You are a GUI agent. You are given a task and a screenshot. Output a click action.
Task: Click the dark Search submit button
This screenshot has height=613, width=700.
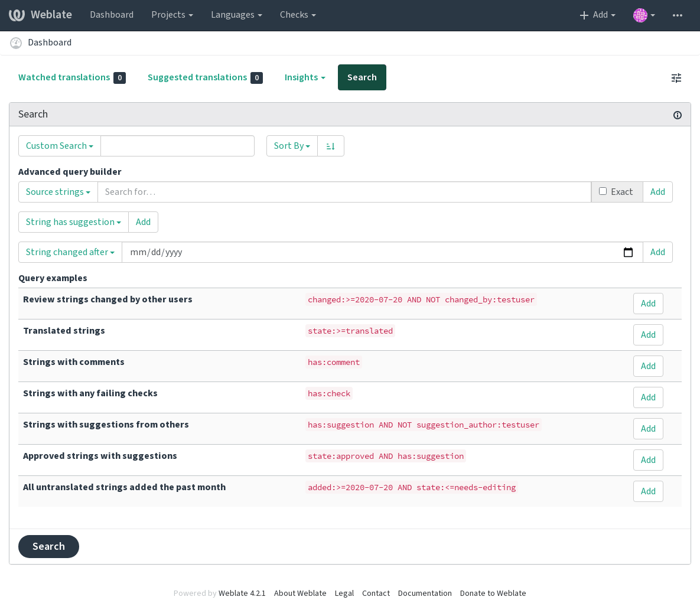coord(48,546)
